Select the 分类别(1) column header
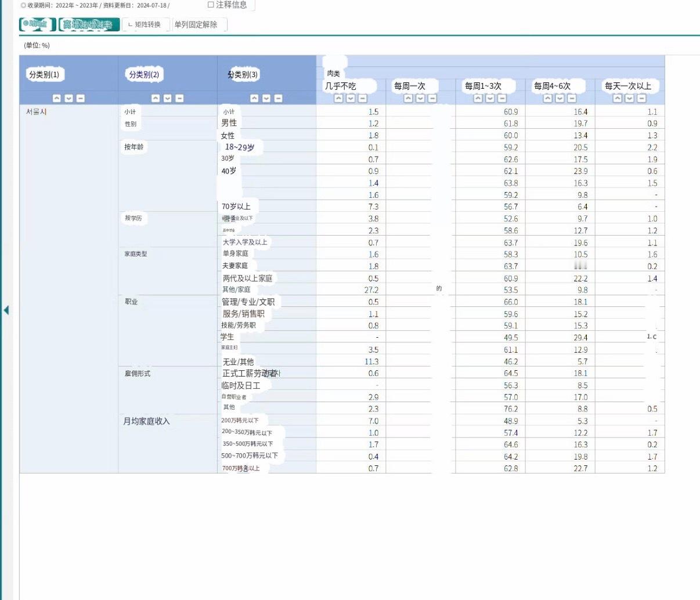 44,74
